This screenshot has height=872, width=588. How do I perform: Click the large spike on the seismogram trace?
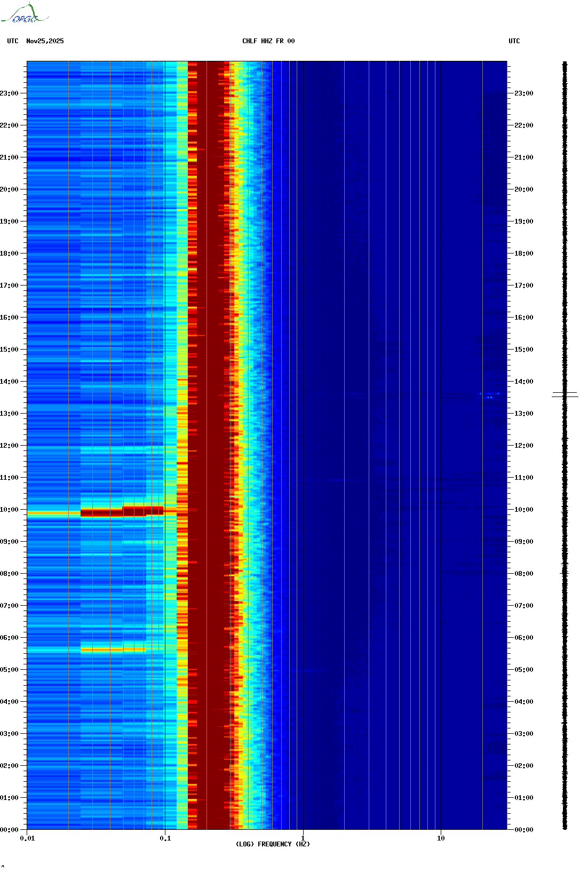click(565, 395)
